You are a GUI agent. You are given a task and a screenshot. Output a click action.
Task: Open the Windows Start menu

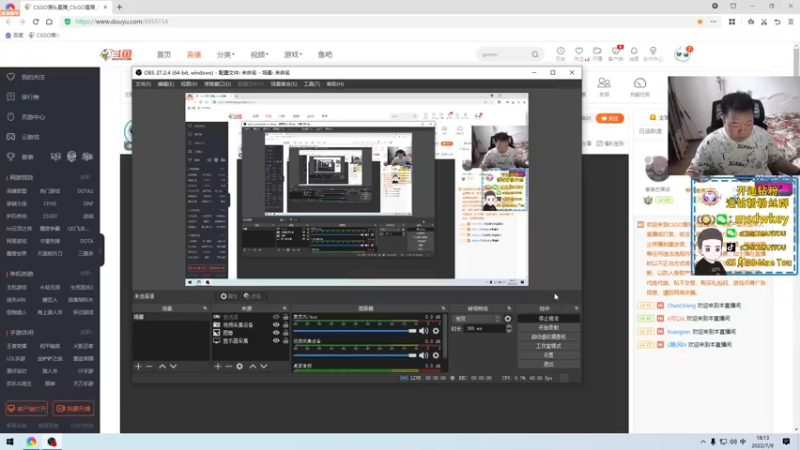pyautogui.click(x=10, y=442)
